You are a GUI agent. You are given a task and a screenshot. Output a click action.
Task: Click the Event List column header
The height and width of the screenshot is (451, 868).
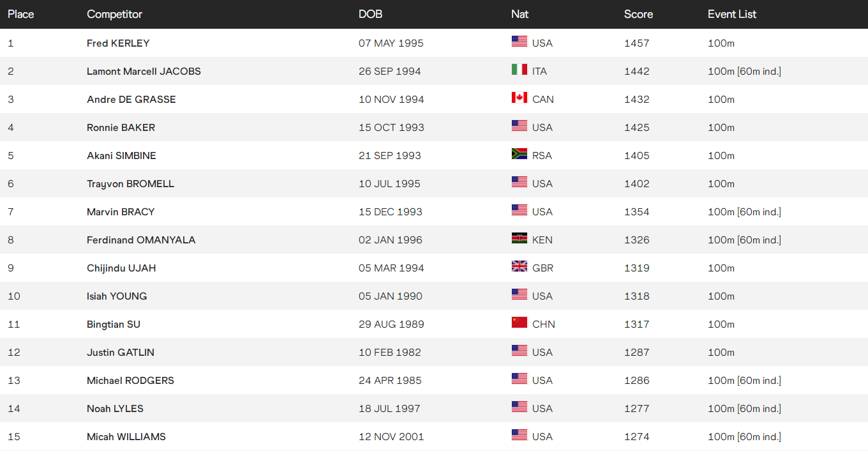(x=731, y=14)
